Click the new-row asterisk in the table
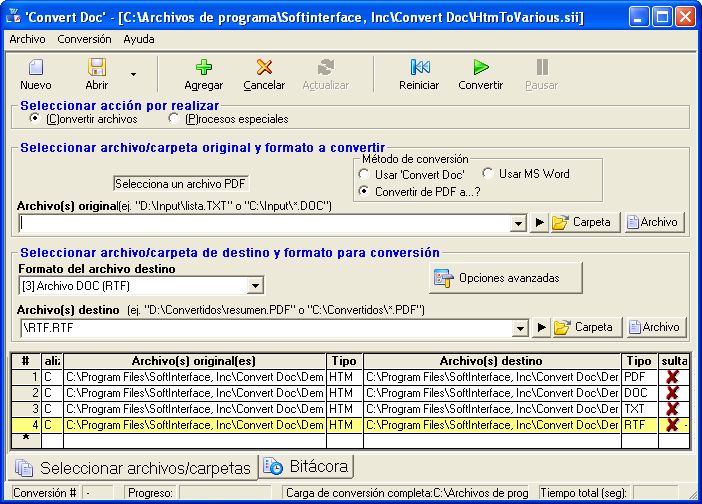Screen dimensions: 702x504 [x=26, y=439]
